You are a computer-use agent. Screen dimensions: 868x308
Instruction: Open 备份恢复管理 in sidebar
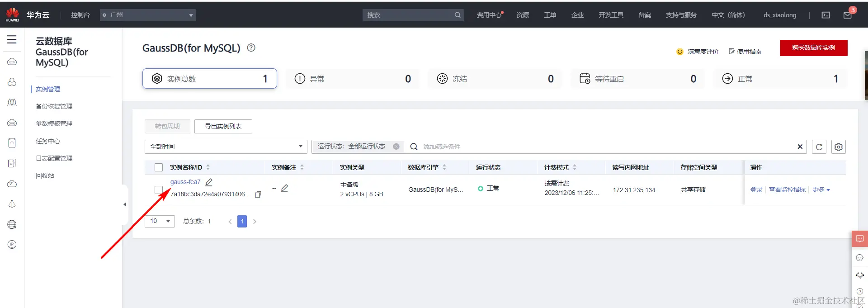coord(54,106)
